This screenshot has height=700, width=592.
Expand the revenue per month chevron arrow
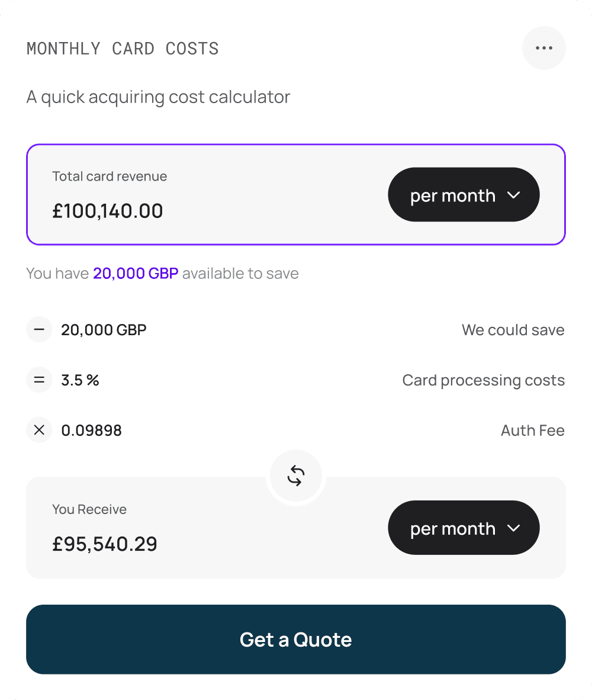[x=514, y=195]
